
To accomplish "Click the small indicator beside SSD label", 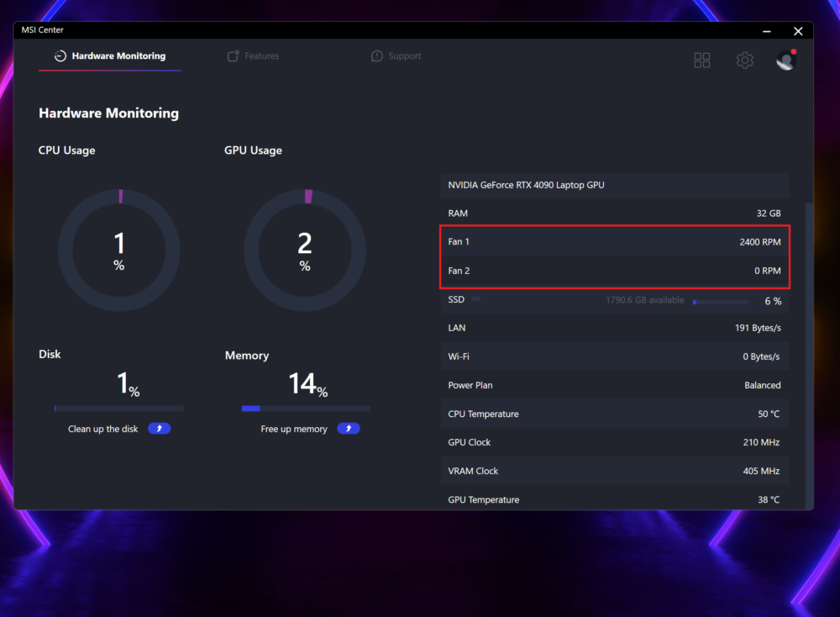I will (475, 299).
